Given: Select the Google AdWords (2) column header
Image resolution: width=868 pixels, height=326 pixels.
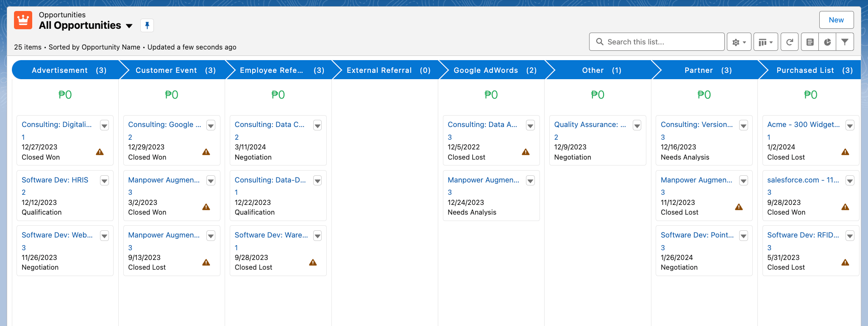Looking at the screenshot, I should coord(495,70).
